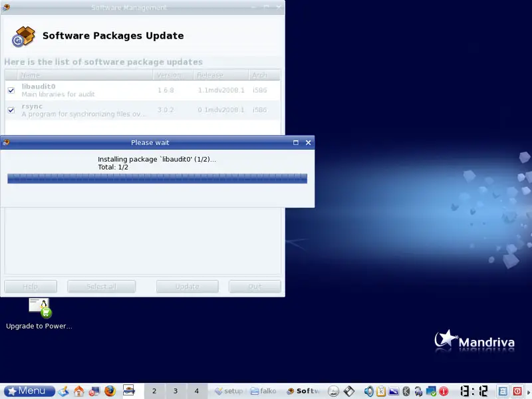
Task: Click the Home folder icon in the panel
Action: point(78,391)
